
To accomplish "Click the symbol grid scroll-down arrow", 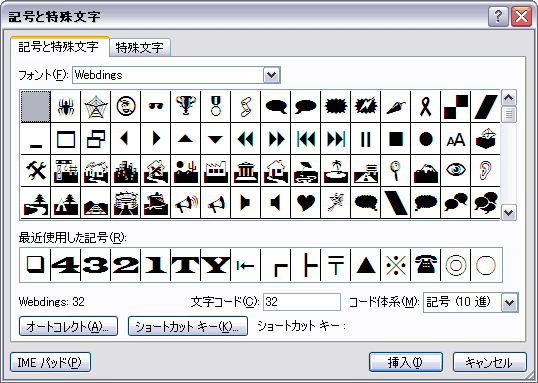I will 508,212.
